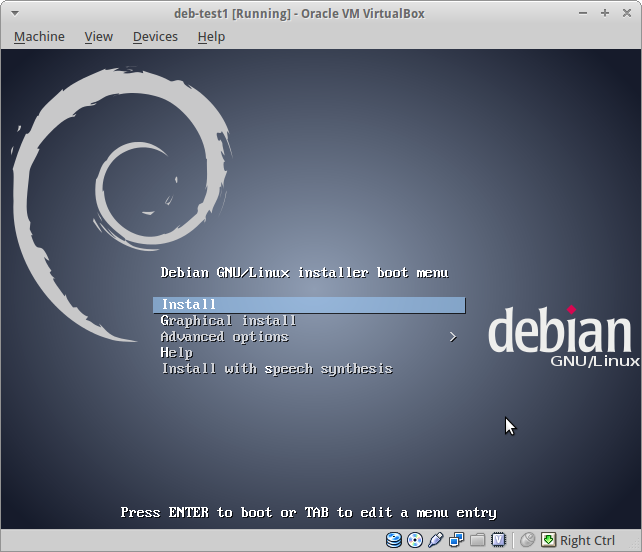Click the deb-test1 window title text
Screen dimensions: 642x552
[x=299, y=14]
